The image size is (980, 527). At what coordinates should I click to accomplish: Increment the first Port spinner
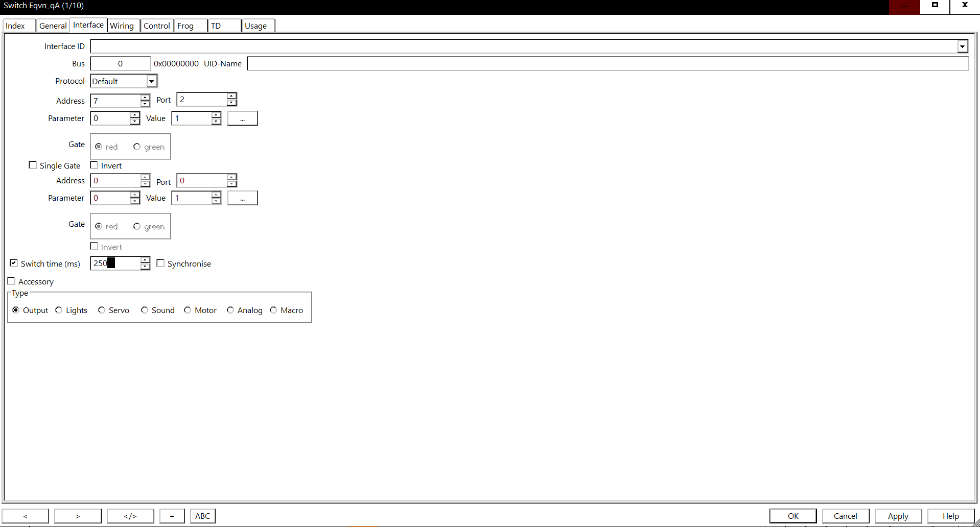tap(232, 97)
